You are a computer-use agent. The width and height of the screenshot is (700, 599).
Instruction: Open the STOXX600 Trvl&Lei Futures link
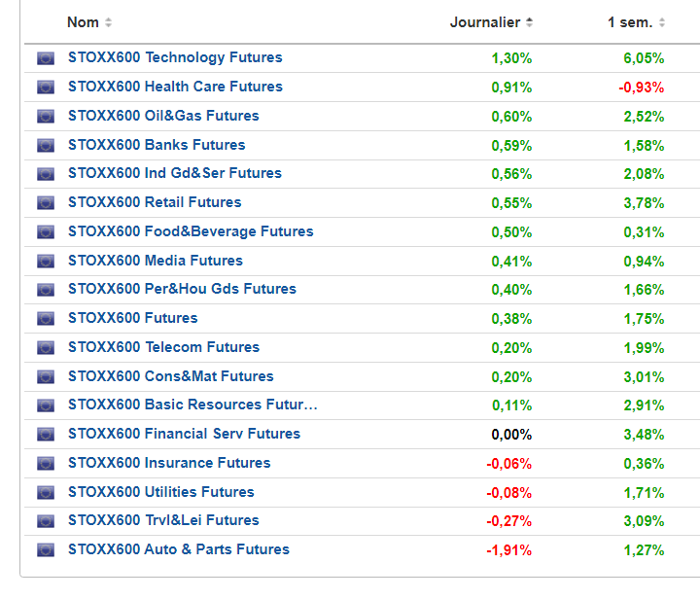163,520
